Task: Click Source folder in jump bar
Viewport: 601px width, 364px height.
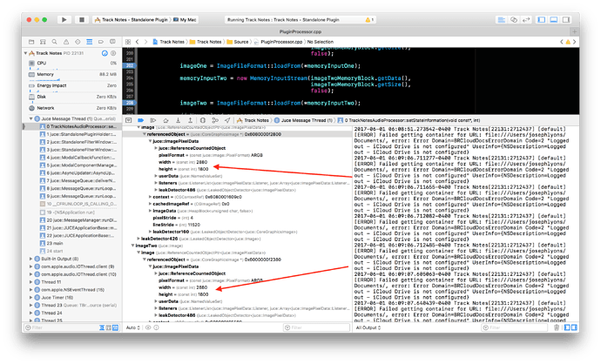Action: coord(238,42)
